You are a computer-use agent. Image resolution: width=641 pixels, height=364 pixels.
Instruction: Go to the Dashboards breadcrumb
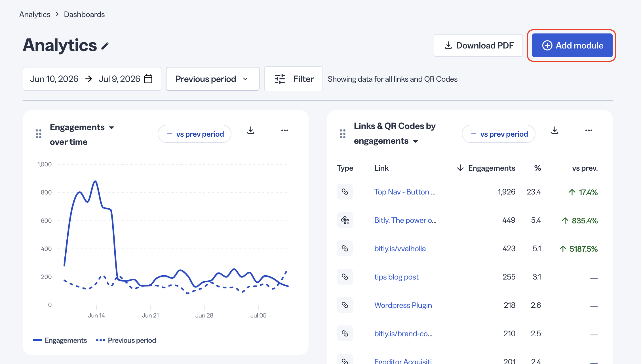84,14
